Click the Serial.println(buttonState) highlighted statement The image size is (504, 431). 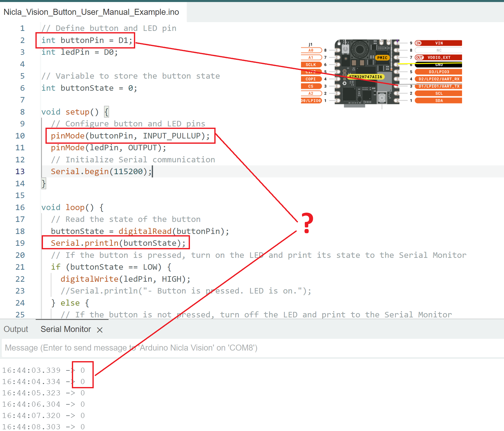118,243
